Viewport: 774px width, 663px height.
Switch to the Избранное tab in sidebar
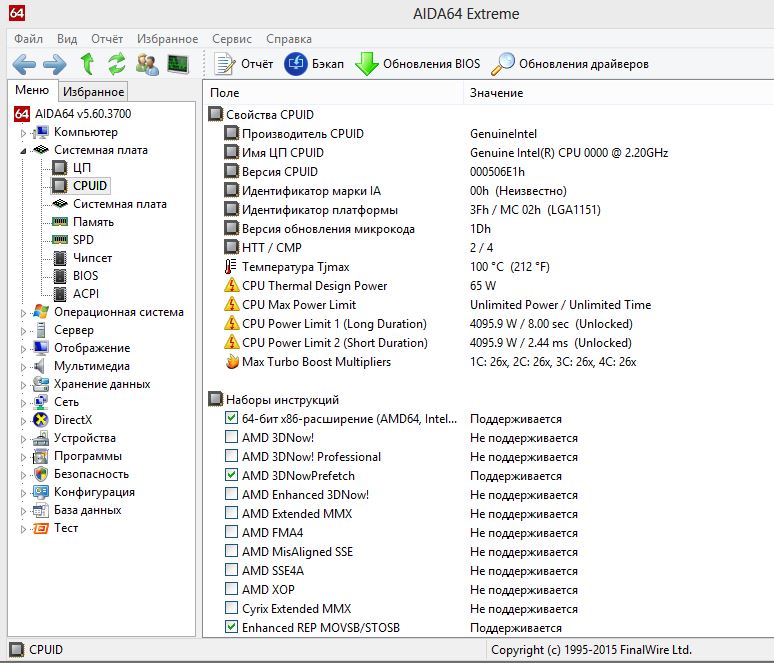coord(93,92)
